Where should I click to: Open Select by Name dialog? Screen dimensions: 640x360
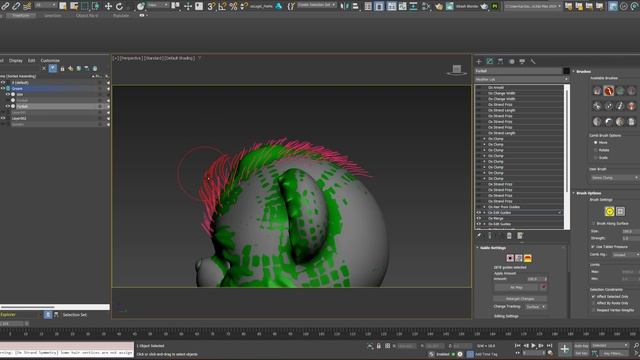pyautogui.click(x=74, y=6)
